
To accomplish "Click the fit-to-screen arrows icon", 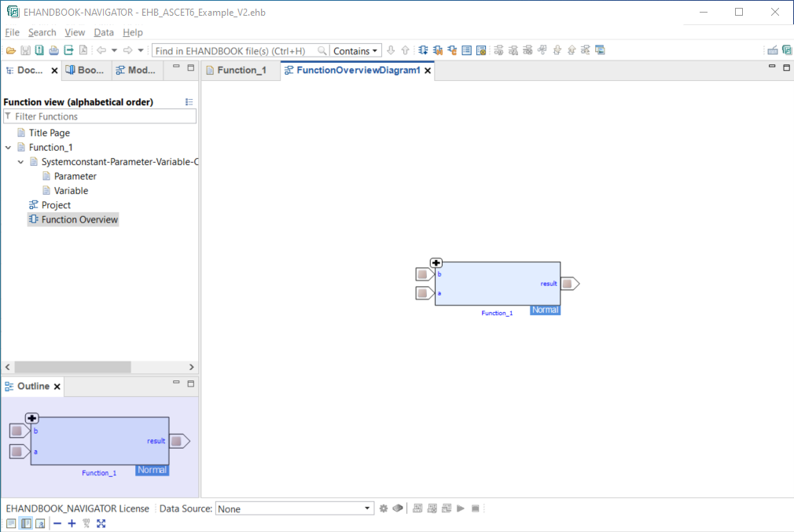I will (101, 523).
